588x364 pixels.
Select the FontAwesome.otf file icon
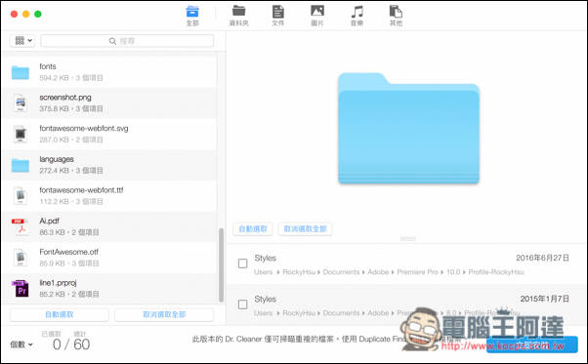click(21, 258)
